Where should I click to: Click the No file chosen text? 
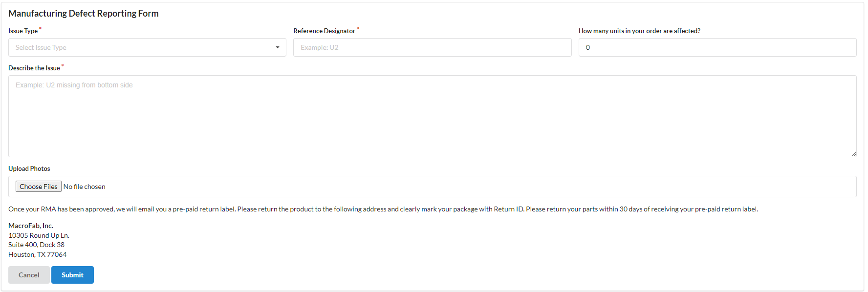click(x=85, y=187)
